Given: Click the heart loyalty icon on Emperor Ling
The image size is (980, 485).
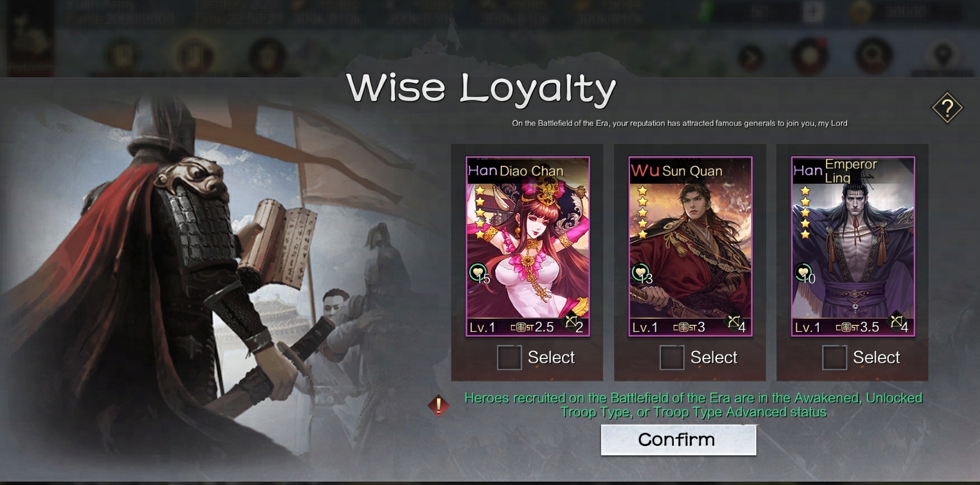Looking at the screenshot, I should tap(803, 273).
